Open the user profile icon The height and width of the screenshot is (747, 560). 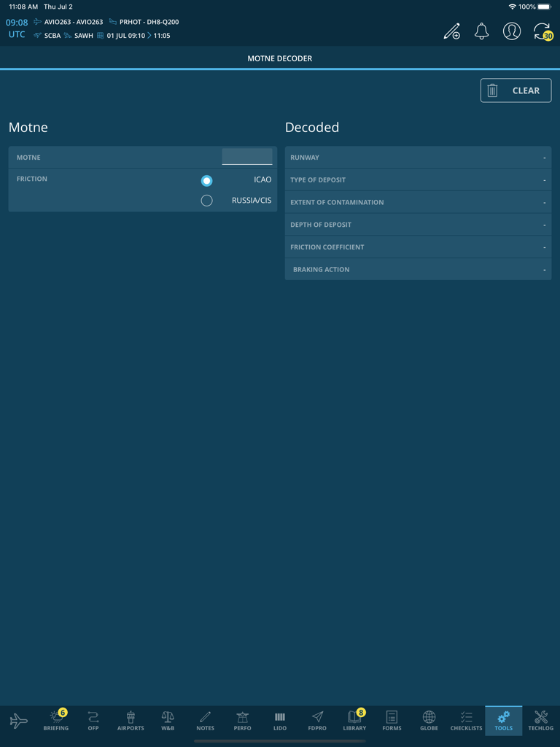click(512, 31)
